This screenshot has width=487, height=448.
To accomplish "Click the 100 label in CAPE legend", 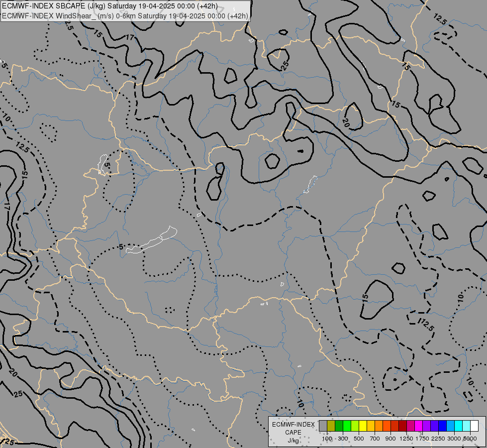I will point(327,439).
